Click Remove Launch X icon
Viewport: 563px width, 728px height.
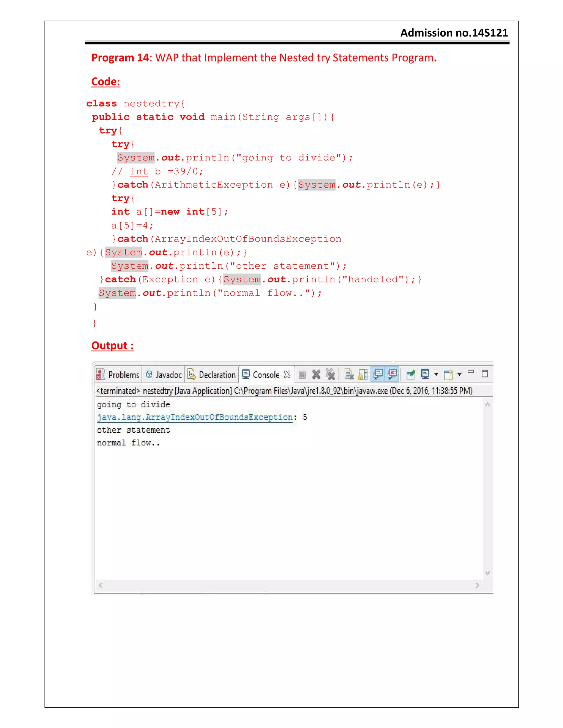pos(316,375)
